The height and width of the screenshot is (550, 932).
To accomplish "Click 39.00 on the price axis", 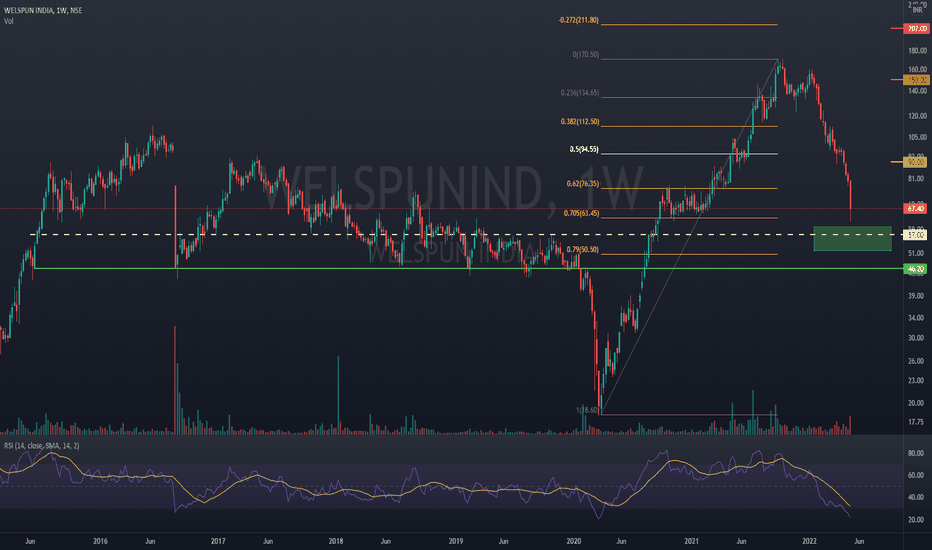I will tap(917, 296).
